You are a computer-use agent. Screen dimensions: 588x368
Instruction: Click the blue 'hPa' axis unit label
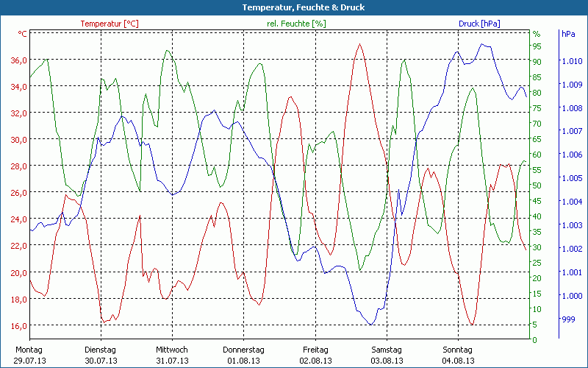click(x=567, y=34)
